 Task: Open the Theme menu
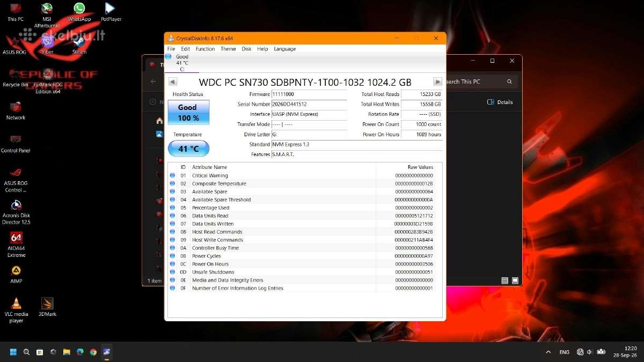(x=228, y=49)
